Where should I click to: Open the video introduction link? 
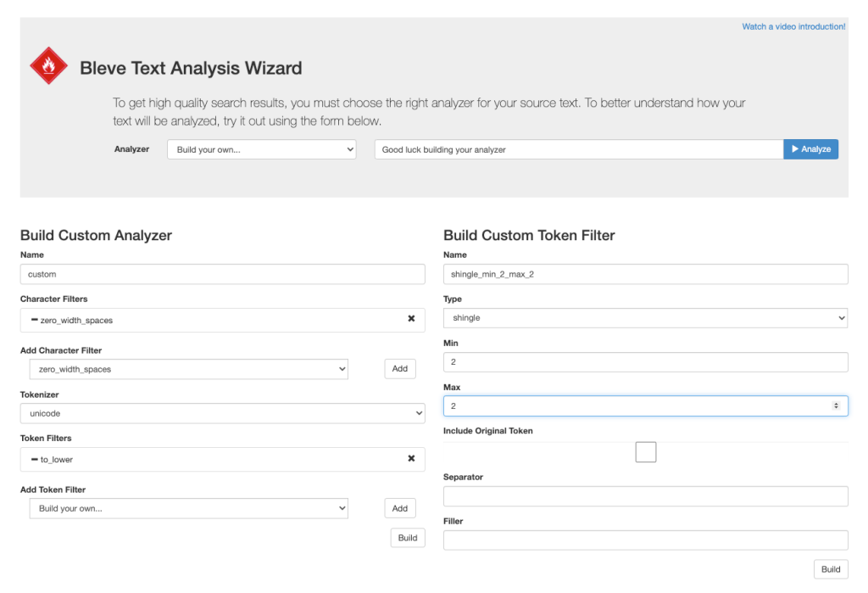click(793, 26)
